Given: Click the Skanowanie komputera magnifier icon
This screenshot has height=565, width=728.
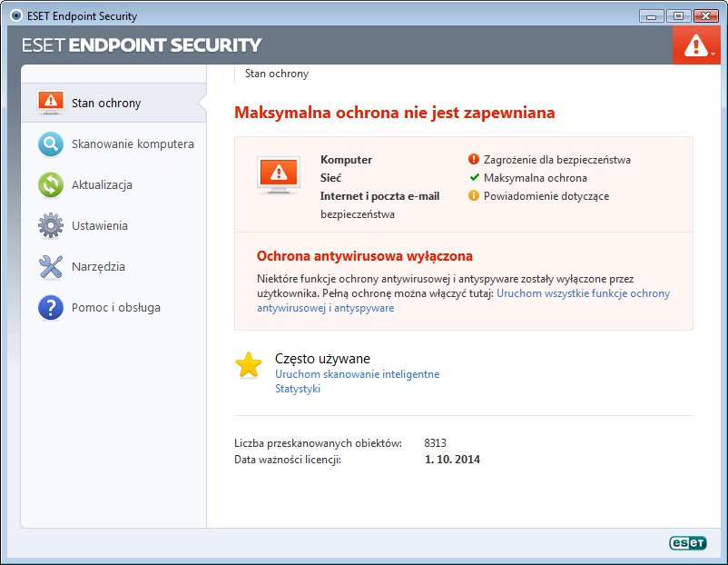Looking at the screenshot, I should 51,144.
